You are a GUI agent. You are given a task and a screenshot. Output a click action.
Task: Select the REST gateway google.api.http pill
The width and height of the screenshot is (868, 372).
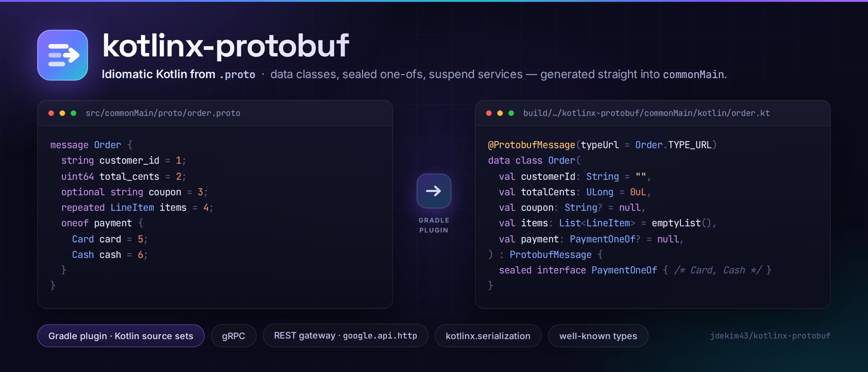(345, 336)
